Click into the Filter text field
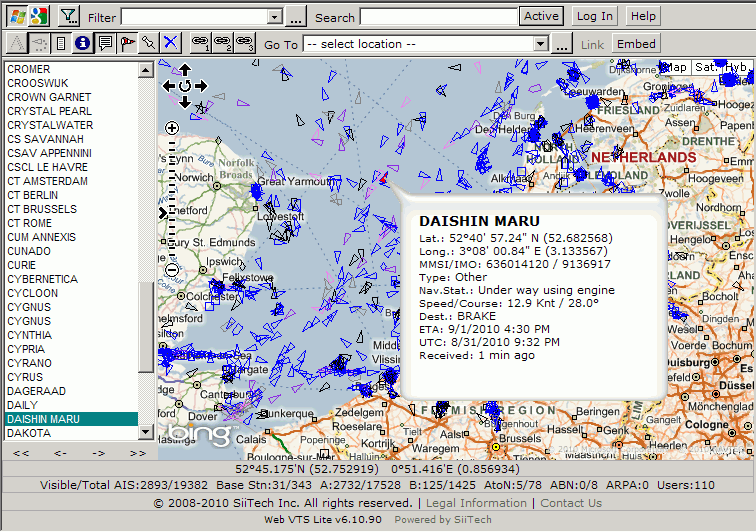 [195, 17]
